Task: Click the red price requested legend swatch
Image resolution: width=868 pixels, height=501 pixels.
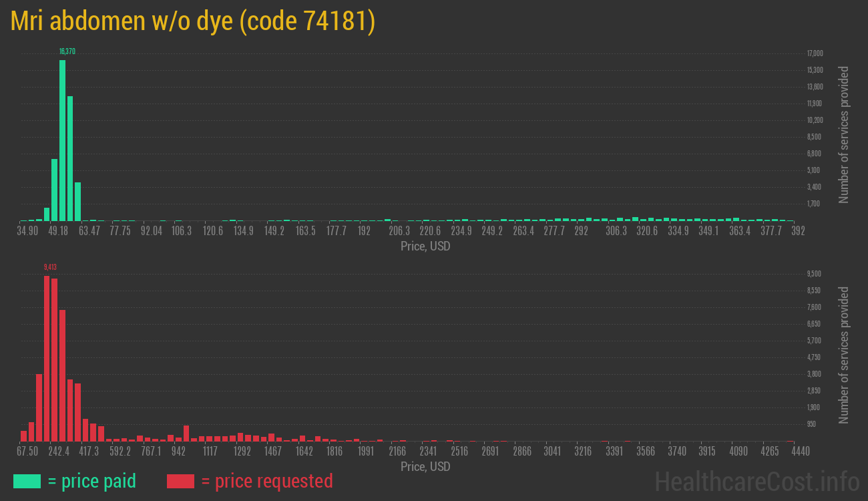Action: [180, 481]
